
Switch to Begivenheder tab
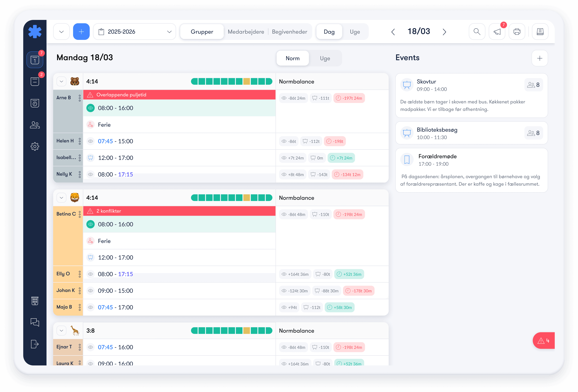click(289, 32)
